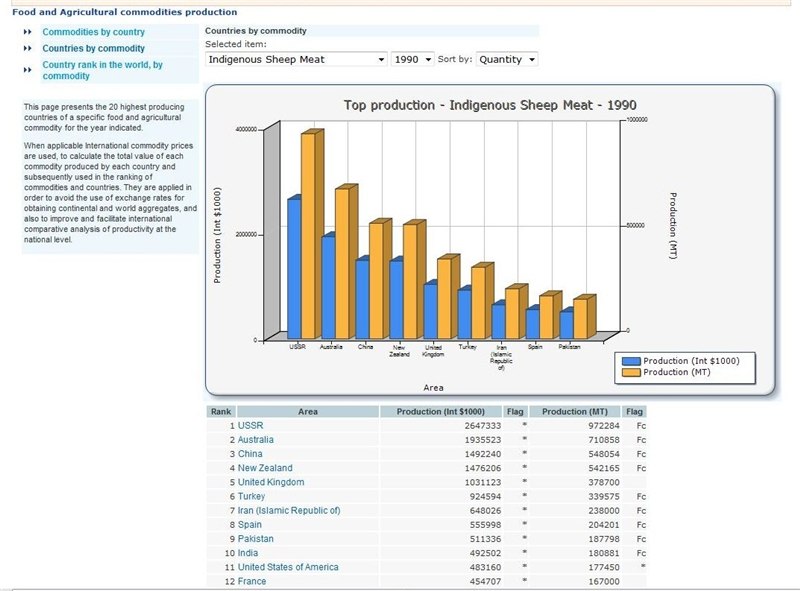Click the United States value 483160

[x=485, y=568]
